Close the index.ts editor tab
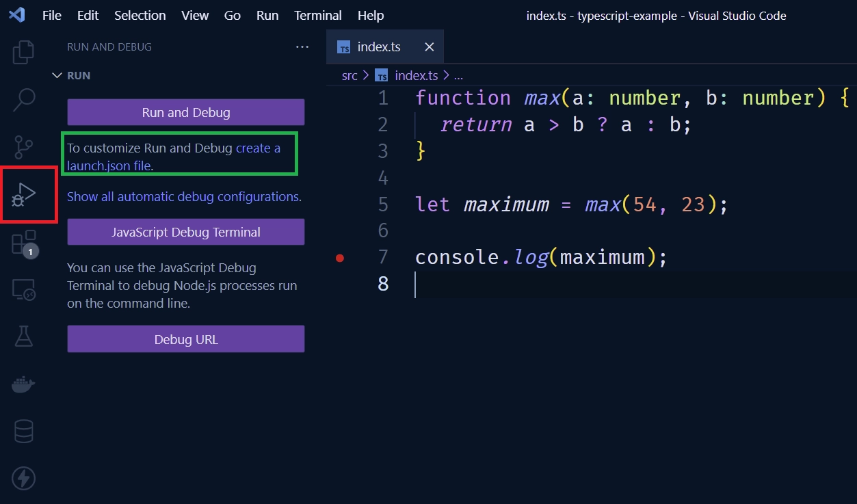The width and height of the screenshot is (857, 504). click(x=430, y=47)
